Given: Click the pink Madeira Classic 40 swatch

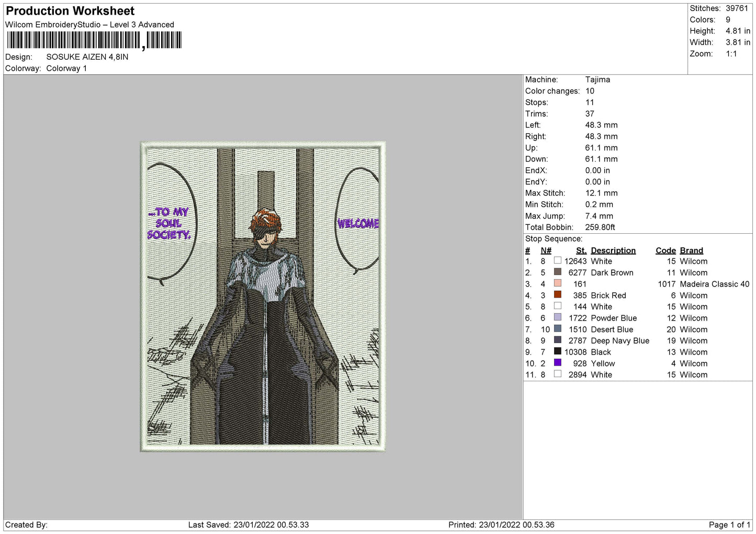Looking at the screenshot, I should click(558, 283).
